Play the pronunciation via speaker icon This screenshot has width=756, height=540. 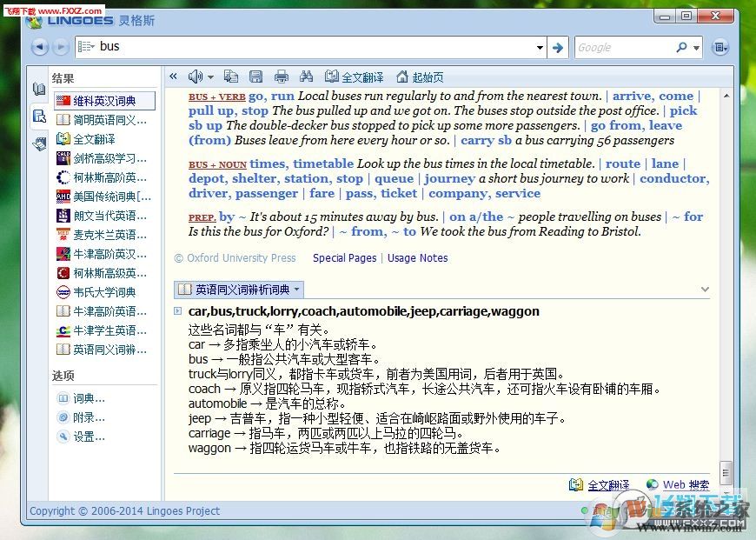click(x=195, y=77)
